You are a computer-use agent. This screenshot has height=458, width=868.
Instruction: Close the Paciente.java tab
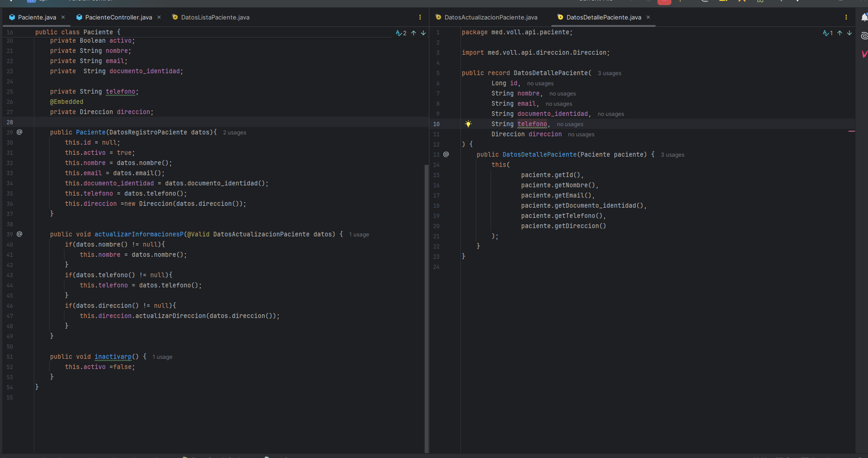(63, 17)
